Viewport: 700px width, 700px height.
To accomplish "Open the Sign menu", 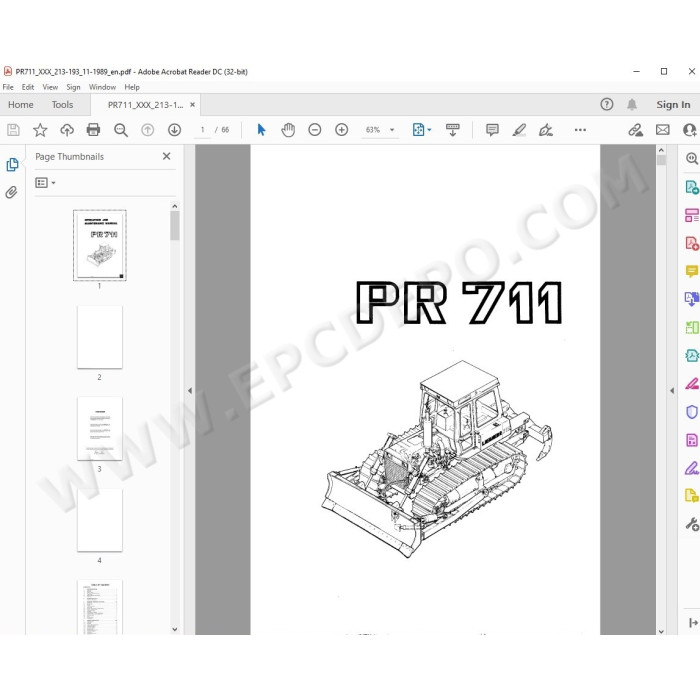I will click(73, 87).
